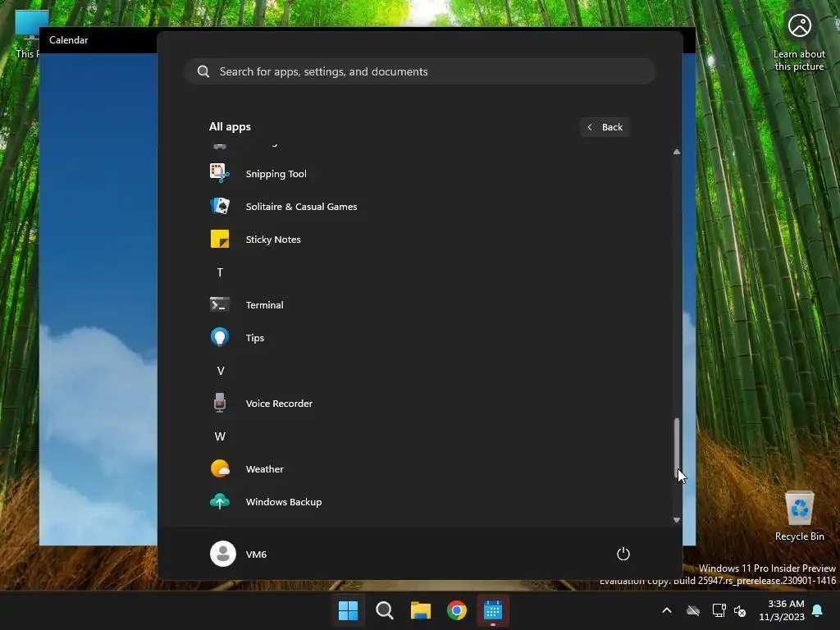
Task: Open Sticky Notes yellow icon
Action: point(220,239)
